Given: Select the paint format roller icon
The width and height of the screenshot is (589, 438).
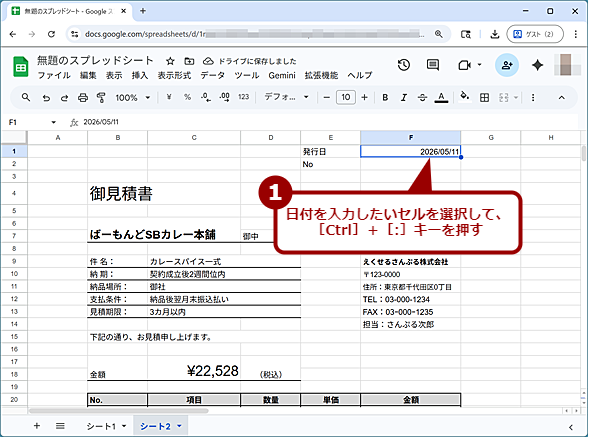Looking at the screenshot, I should tap(101, 98).
